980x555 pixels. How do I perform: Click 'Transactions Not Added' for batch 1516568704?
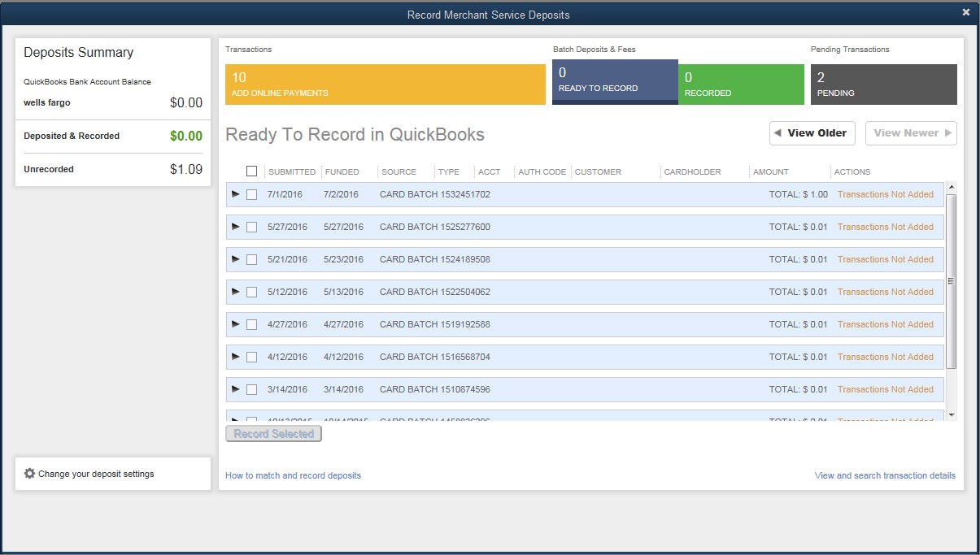click(x=886, y=357)
